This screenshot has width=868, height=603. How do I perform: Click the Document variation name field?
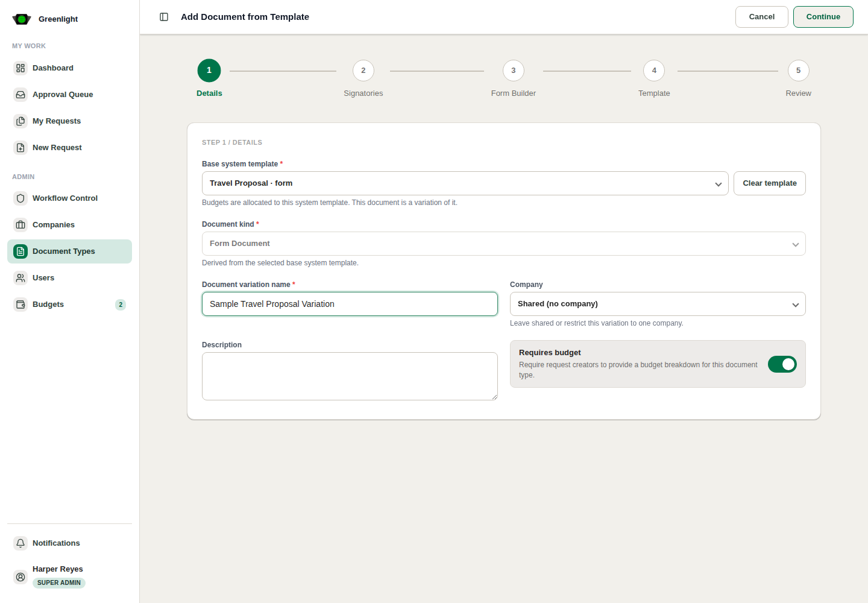[350, 304]
